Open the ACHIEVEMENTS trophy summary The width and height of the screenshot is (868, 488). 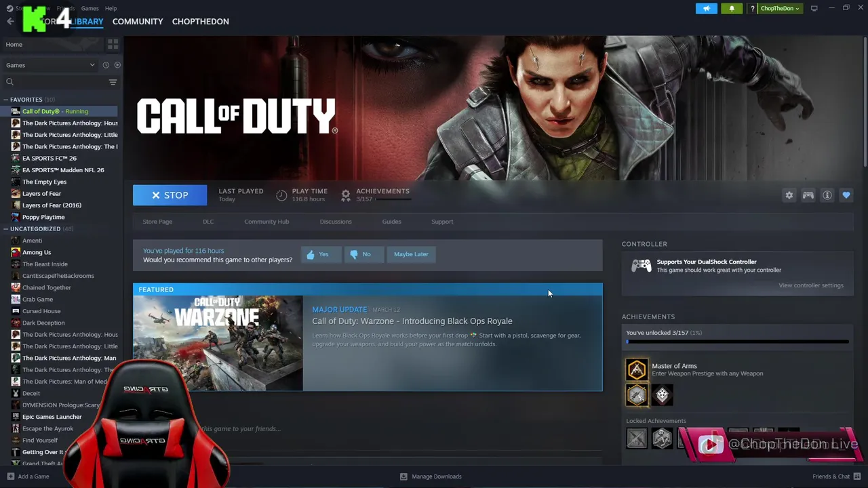click(375, 195)
